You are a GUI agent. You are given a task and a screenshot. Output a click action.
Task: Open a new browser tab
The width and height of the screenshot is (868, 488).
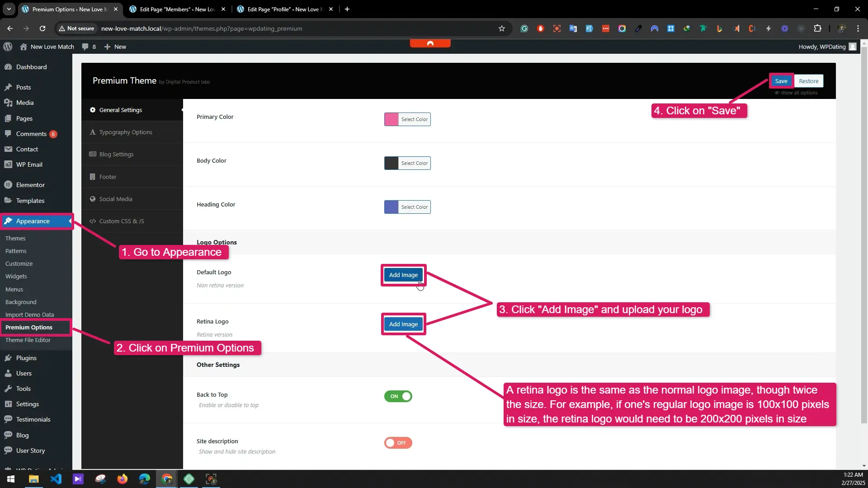[347, 9]
